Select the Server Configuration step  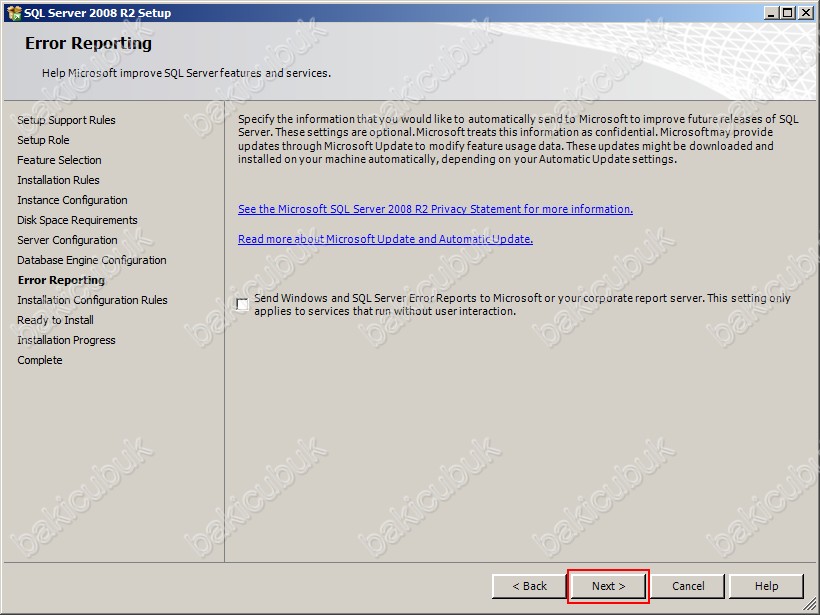67,240
